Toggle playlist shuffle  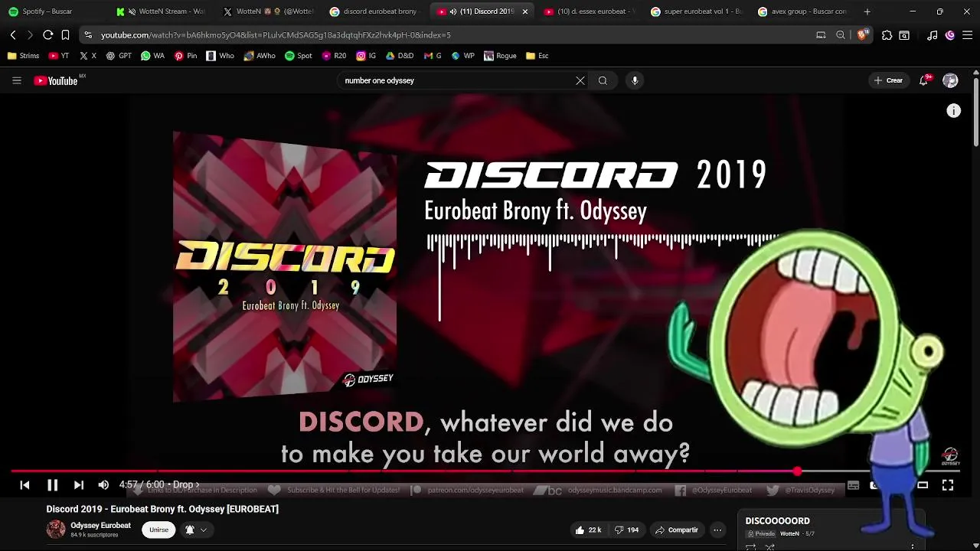(x=770, y=546)
